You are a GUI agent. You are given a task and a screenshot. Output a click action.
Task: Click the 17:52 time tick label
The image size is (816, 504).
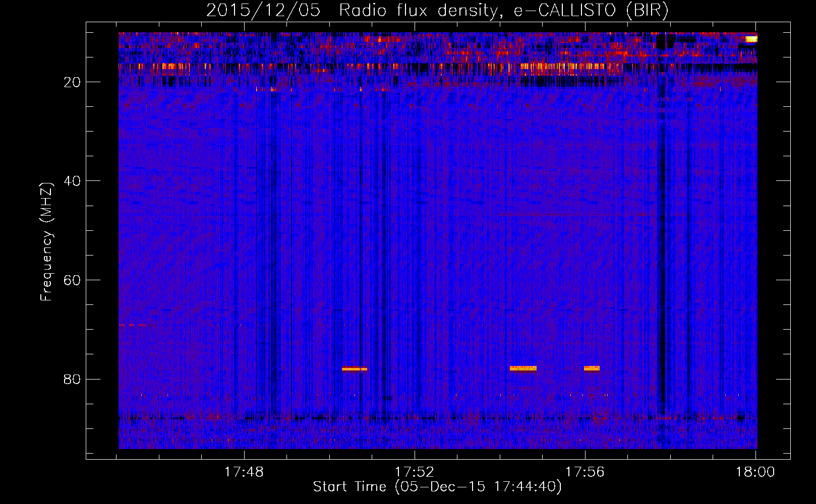pyautogui.click(x=414, y=472)
